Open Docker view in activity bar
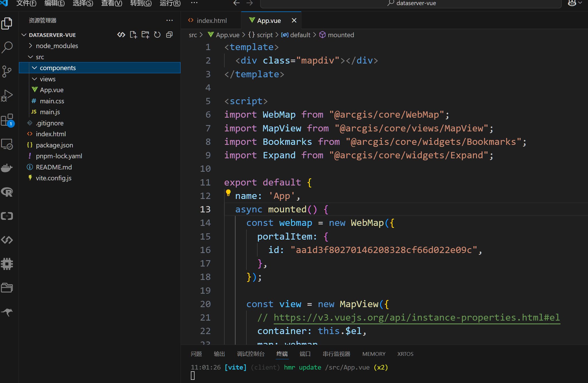The image size is (588, 383). (x=7, y=168)
